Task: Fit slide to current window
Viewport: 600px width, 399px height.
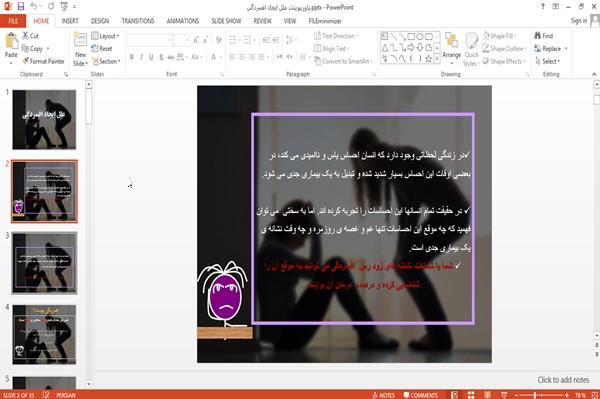Action: click(x=595, y=395)
